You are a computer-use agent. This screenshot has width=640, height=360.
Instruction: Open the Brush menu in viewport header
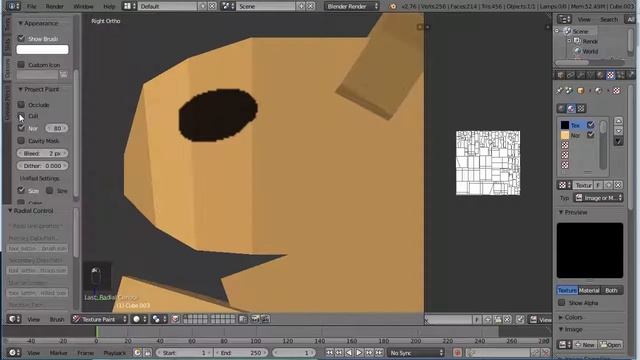click(57, 319)
